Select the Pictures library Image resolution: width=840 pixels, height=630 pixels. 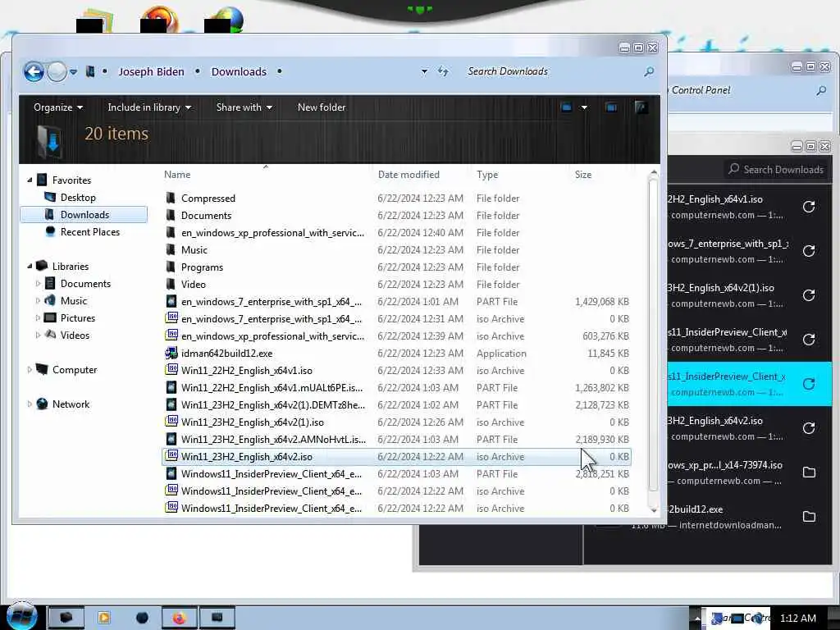(78, 317)
